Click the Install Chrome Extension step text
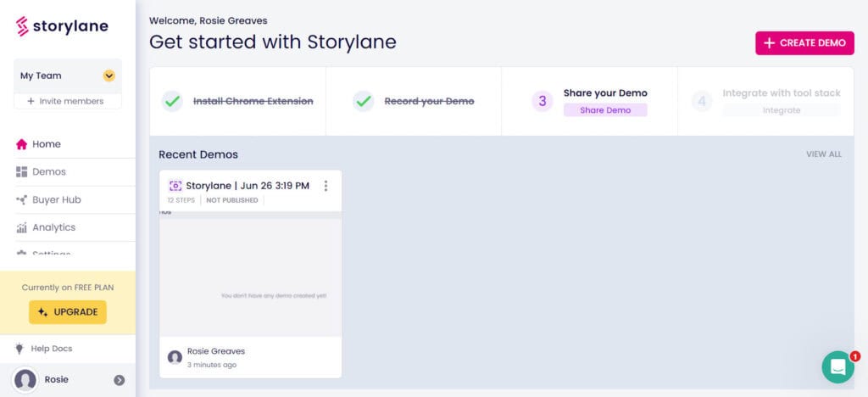 (x=253, y=101)
